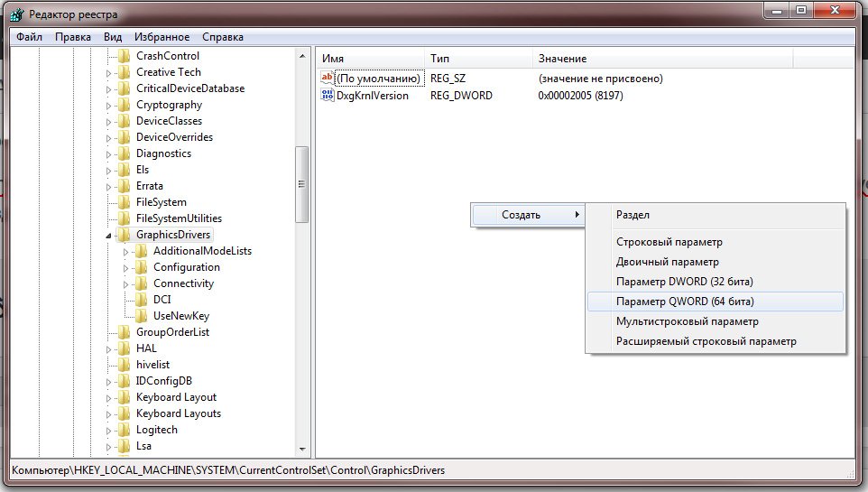The width and height of the screenshot is (868, 492).
Task: Select Параметр DWORD (32 бита) entry
Action: [x=684, y=282]
